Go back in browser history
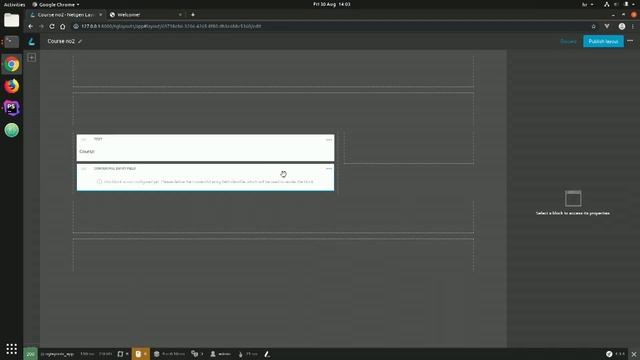640x360 pixels. click(x=31, y=26)
